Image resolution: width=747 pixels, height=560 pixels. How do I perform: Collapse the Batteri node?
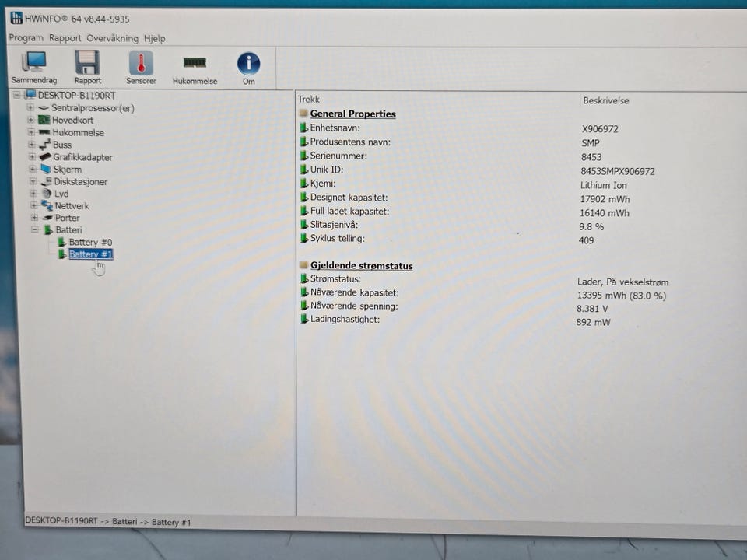(x=34, y=230)
